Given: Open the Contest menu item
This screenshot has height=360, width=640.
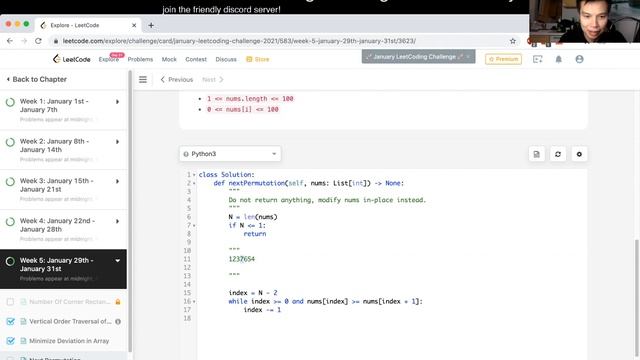Looking at the screenshot, I should (x=196, y=59).
